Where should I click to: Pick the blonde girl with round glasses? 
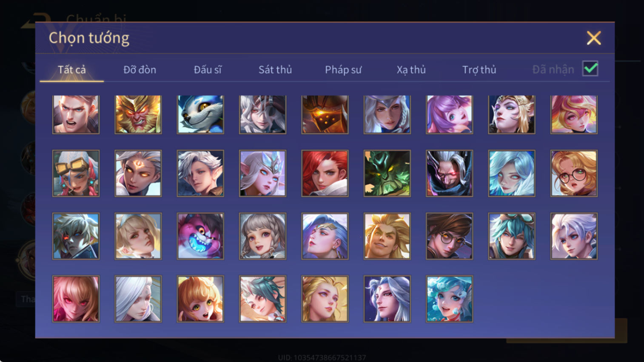point(574,173)
